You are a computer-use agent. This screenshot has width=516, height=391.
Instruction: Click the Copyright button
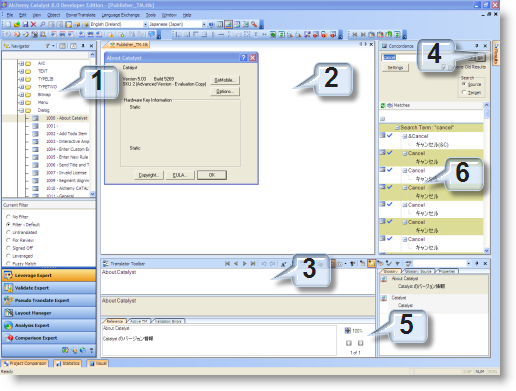pyautogui.click(x=149, y=175)
